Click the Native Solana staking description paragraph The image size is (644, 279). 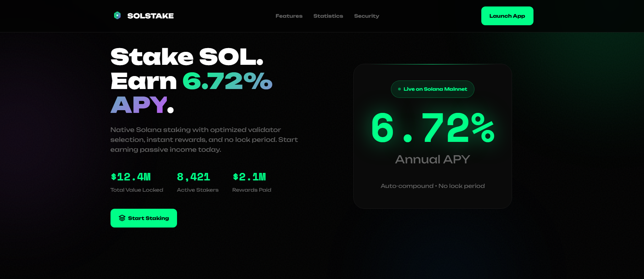tap(204, 139)
